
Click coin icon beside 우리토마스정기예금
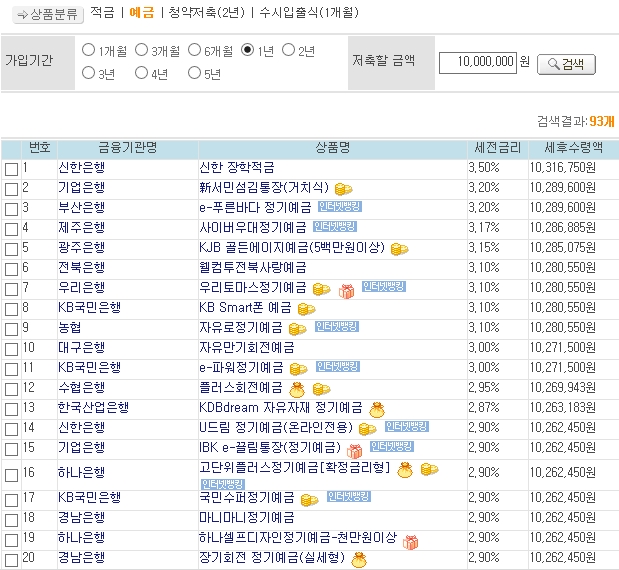321,289
